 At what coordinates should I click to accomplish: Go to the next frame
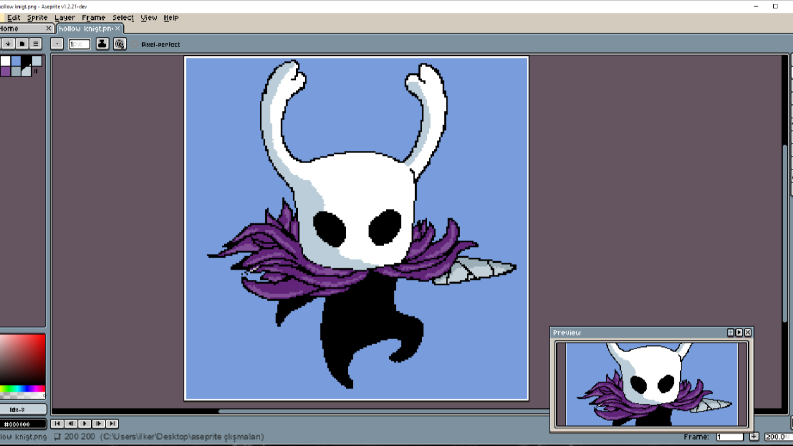pos(98,424)
